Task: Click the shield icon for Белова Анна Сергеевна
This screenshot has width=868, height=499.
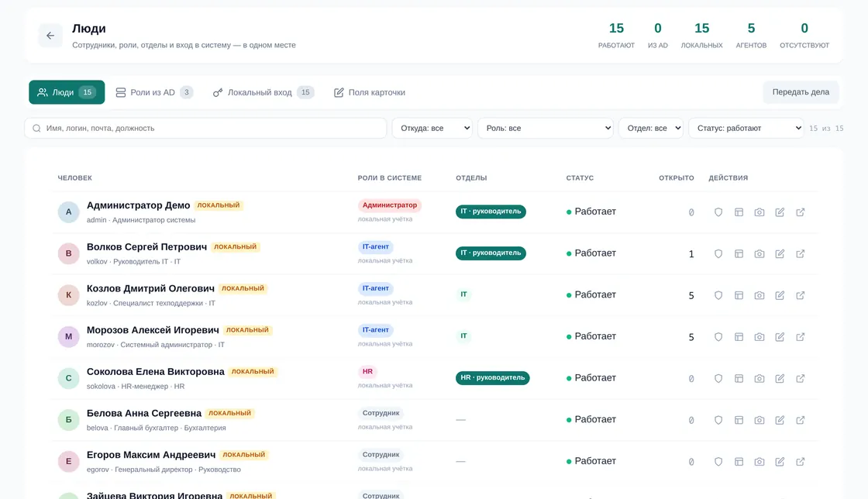Action: click(x=718, y=420)
